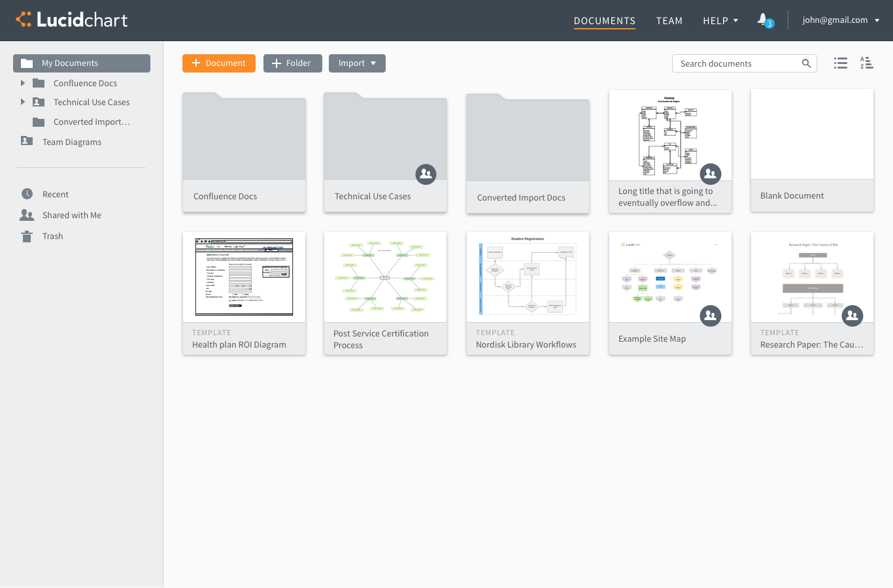Switch to list view icon
893x588 pixels.
click(x=841, y=63)
